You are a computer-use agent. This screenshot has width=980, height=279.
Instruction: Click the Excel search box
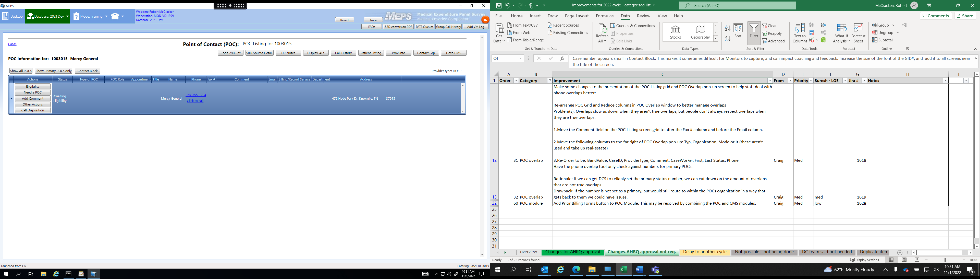click(737, 5)
